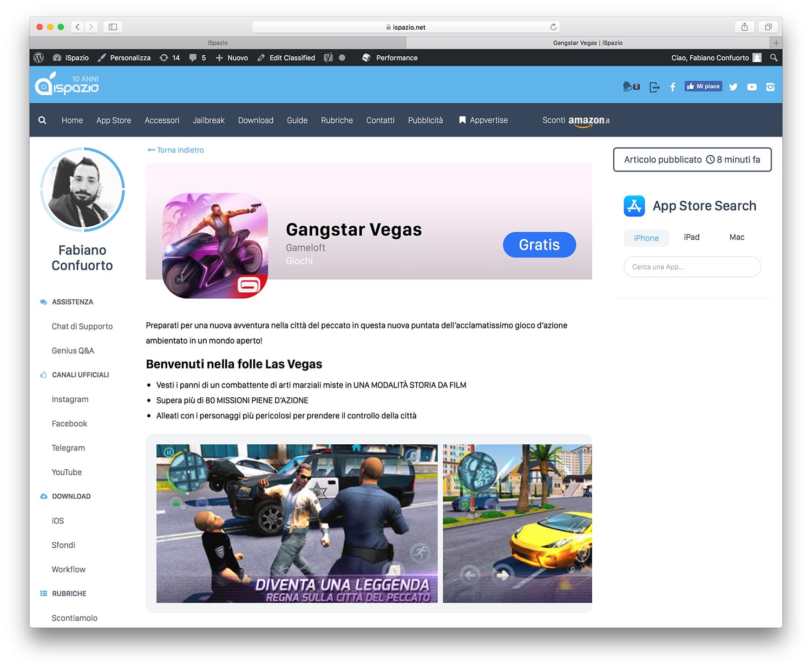812x670 pixels.
Task: Open the Instagram sidebar link
Action: point(70,399)
